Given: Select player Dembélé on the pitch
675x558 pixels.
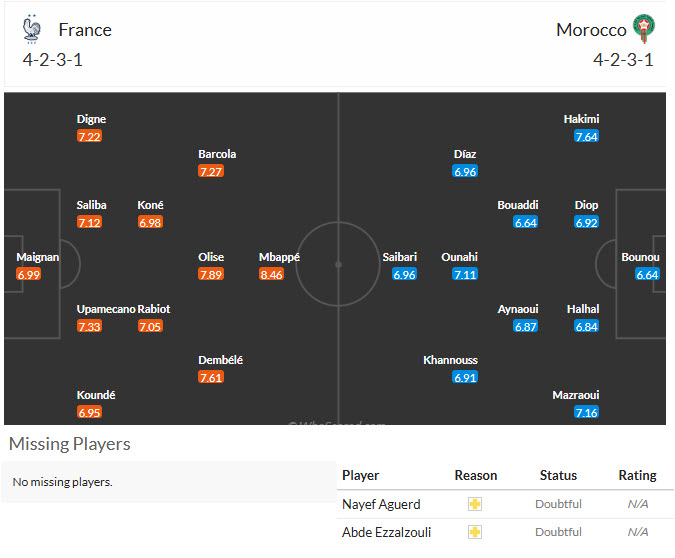Looking at the screenshot, I should [220, 360].
